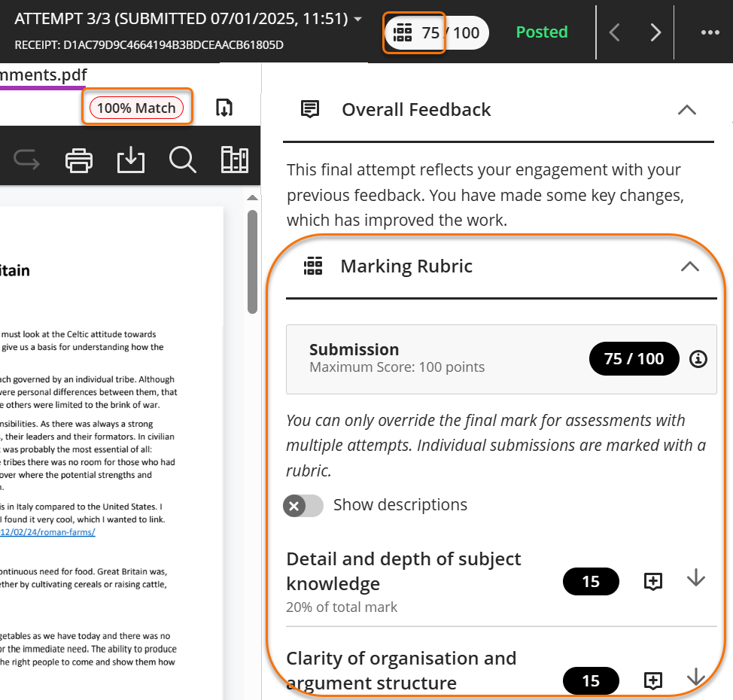The height and width of the screenshot is (700, 733).
Task: Open the search magnifier in document viewer
Action: point(182,160)
